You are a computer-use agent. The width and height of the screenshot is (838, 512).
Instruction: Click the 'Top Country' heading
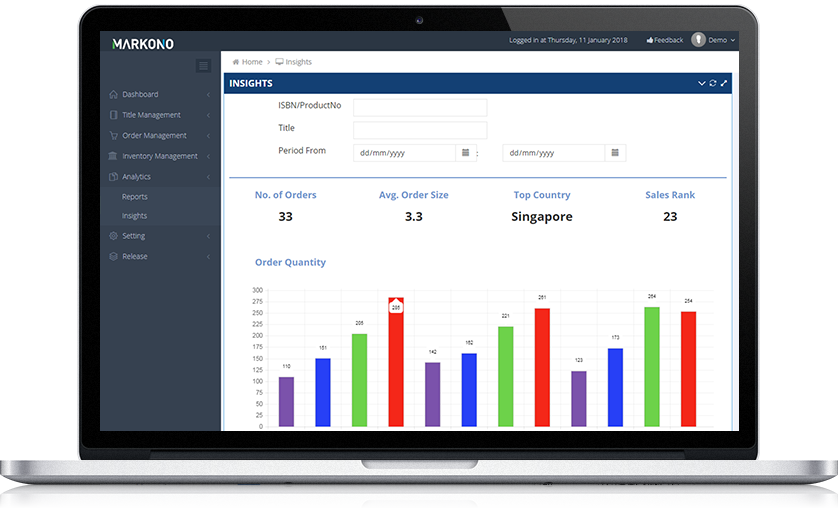[x=542, y=195]
